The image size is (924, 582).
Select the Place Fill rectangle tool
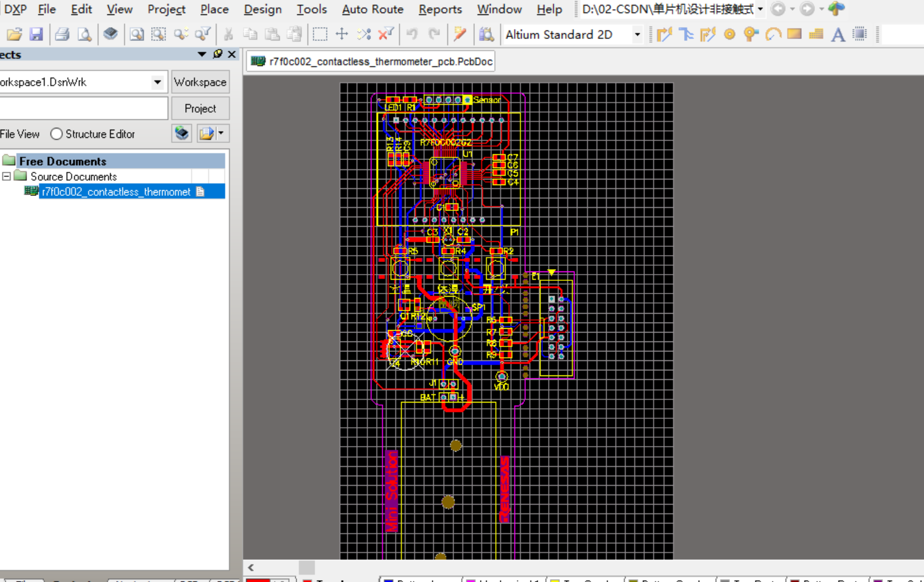coord(794,34)
